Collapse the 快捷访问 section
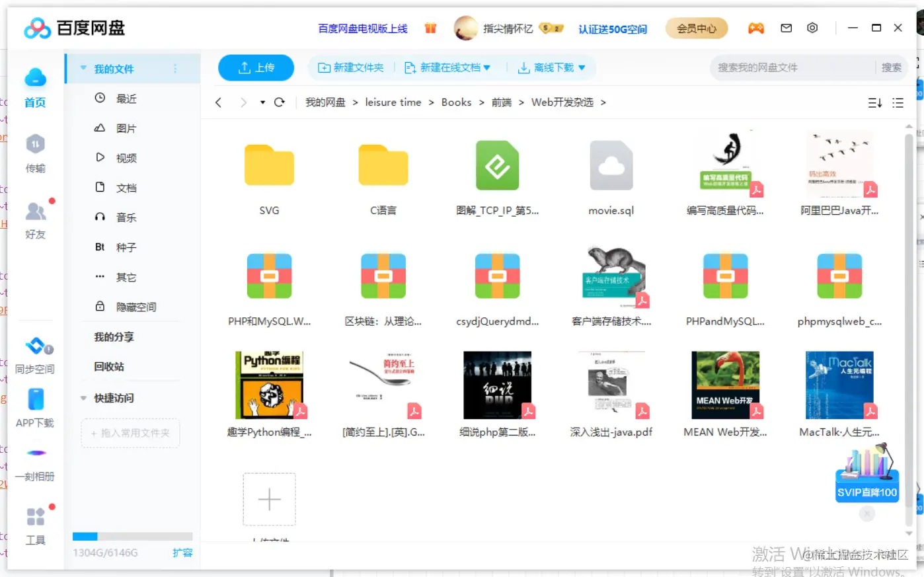The height and width of the screenshot is (577, 924). coord(83,398)
